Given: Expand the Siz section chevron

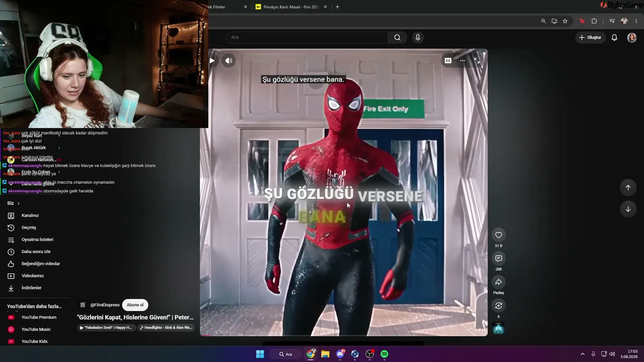Looking at the screenshot, I should (x=19, y=204).
